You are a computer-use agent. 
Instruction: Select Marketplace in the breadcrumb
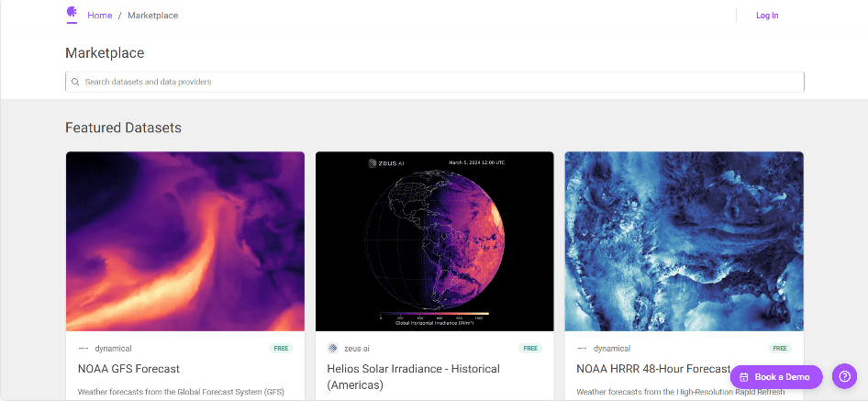[x=152, y=16]
